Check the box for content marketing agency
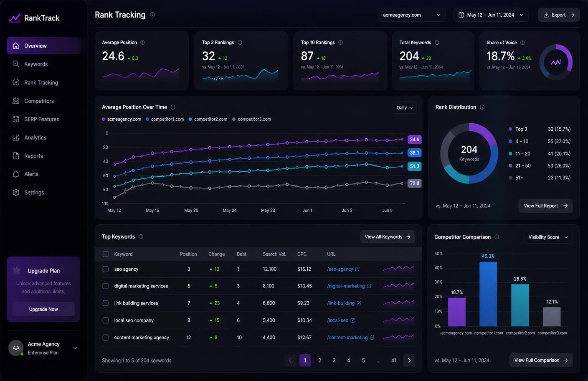Screen dimensions: 588x381 [106, 338]
